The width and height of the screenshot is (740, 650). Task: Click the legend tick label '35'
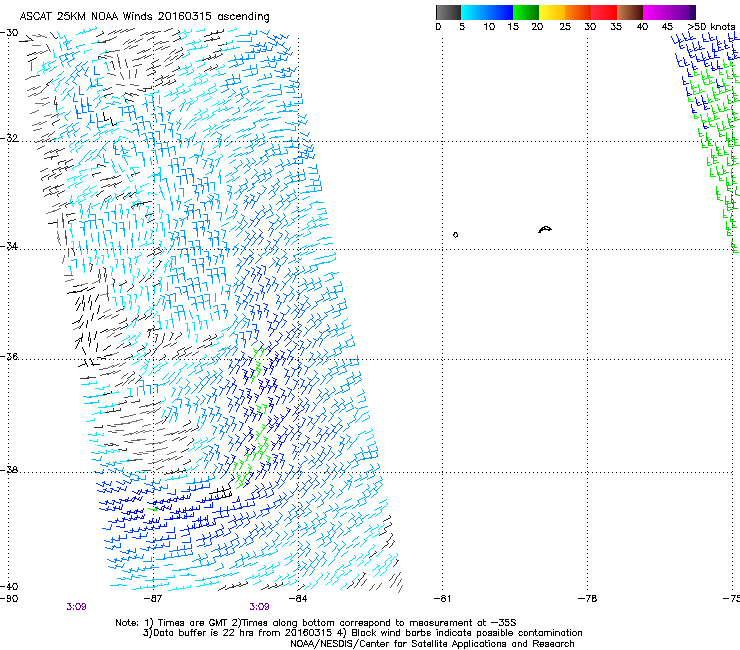point(616,27)
